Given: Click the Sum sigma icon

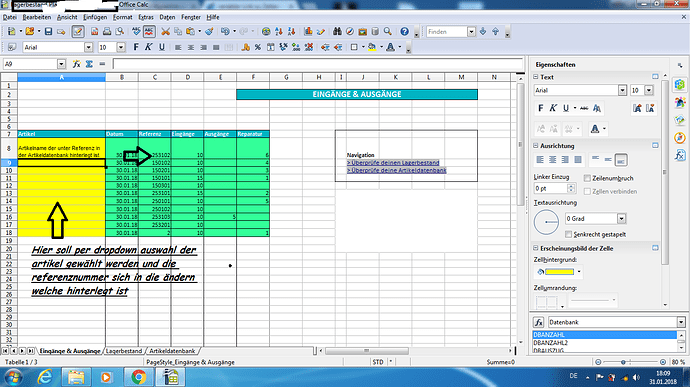Looking at the screenshot, I should (x=89, y=64).
